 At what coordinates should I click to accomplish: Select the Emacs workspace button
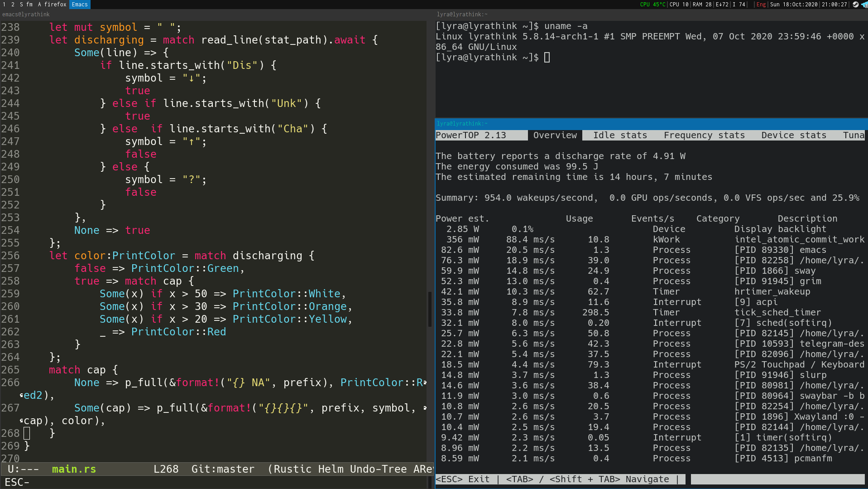(x=80, y=4)
